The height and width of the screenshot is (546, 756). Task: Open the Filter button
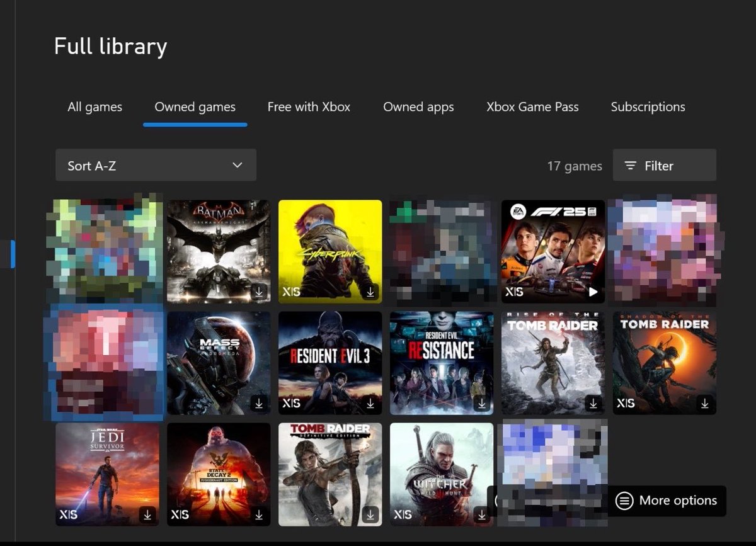click(x=665, y=165)
